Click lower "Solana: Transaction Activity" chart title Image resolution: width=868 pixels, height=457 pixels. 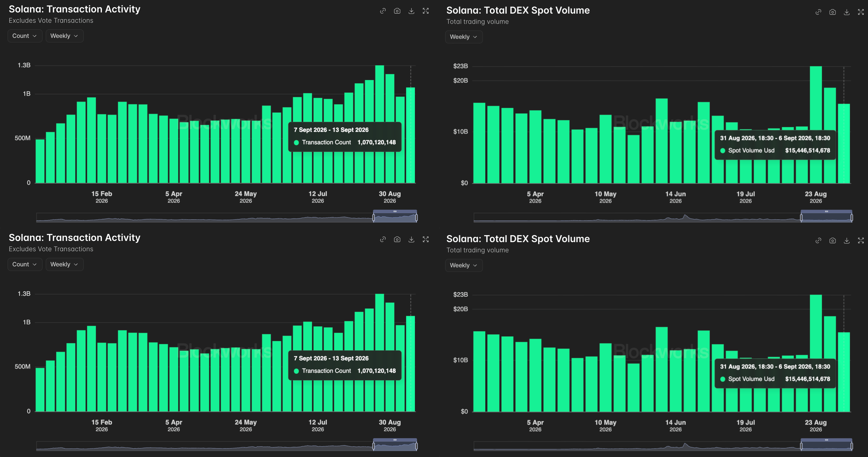tap(75, 238)
